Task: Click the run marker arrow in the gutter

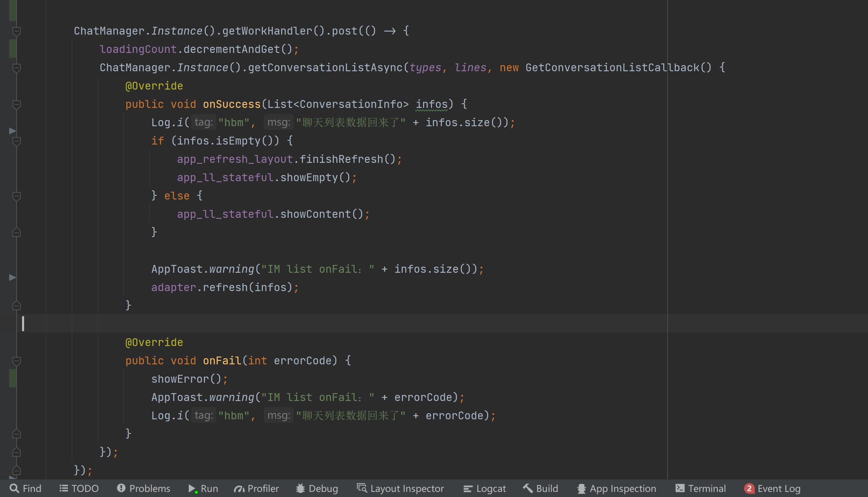Action: click(x=12, y=131)
